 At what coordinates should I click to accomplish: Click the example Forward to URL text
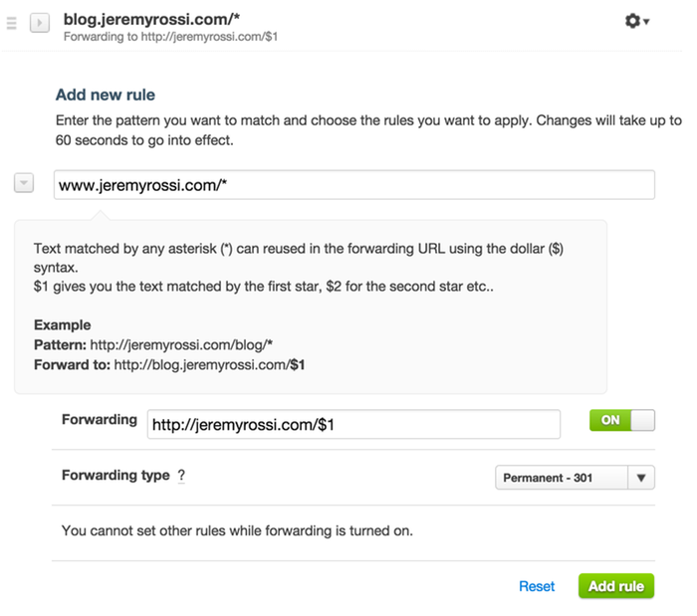point(209,365)
